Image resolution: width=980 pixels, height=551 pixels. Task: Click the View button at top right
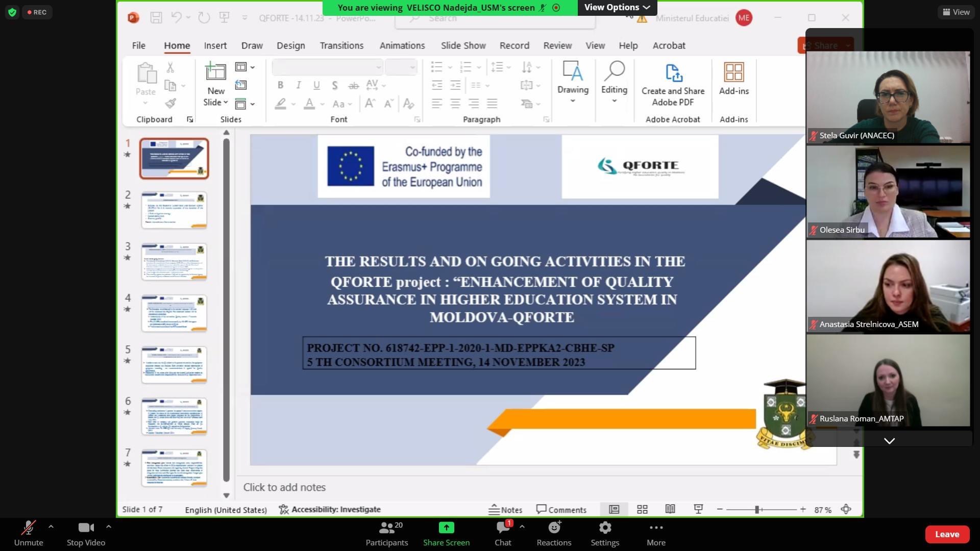click(956, 12)
